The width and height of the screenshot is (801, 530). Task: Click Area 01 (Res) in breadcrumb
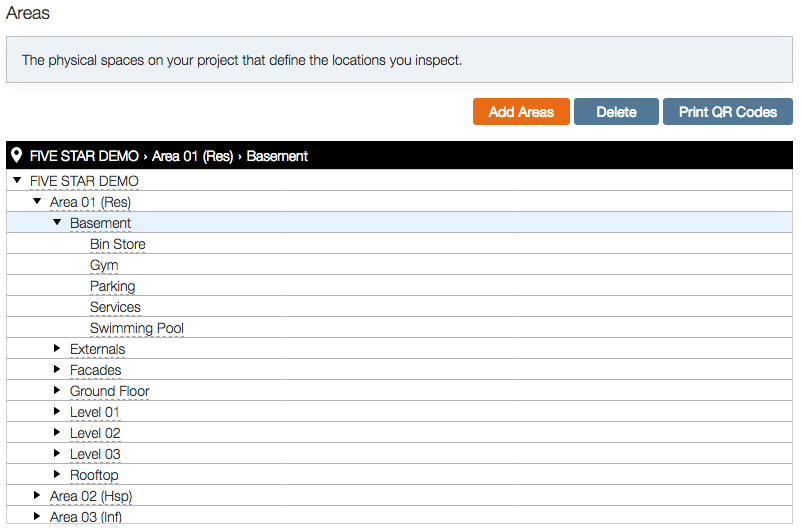coord(192,156)
